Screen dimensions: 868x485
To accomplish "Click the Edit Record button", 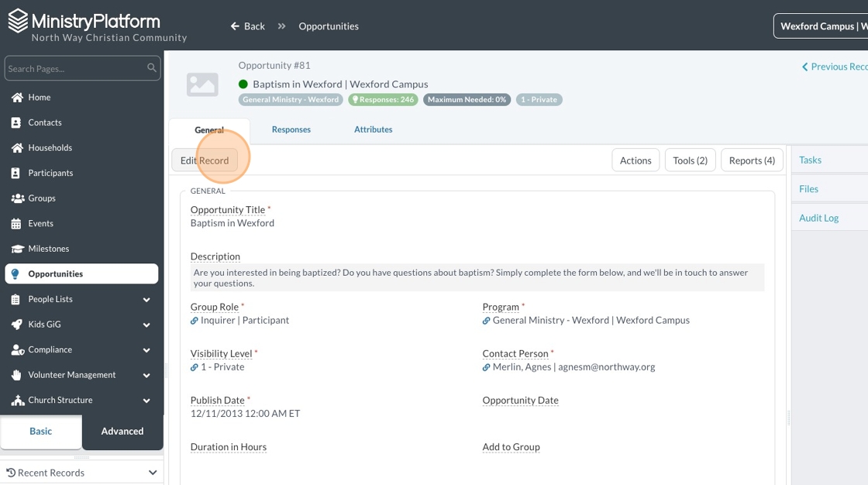I will pos(205,160).
